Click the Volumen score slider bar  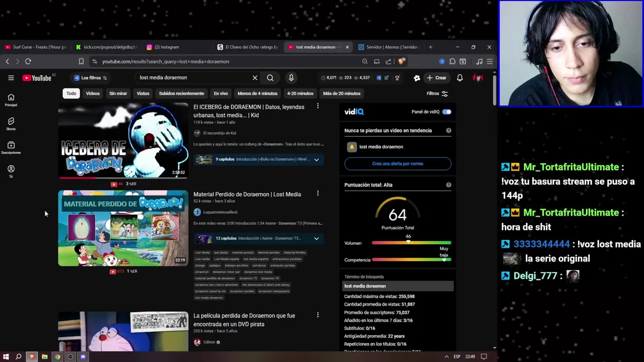coord(411,243)
